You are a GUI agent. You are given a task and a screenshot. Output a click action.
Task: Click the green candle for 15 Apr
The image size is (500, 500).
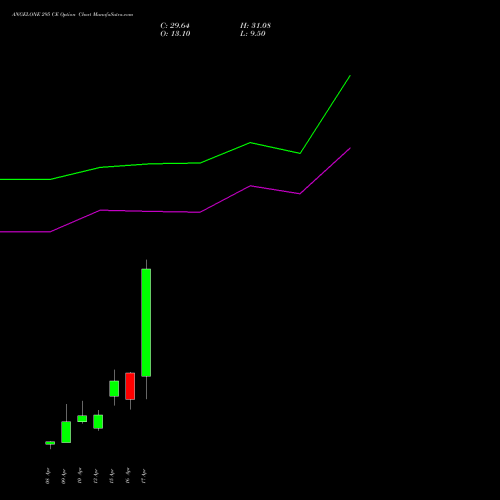(x=114, y=389)
